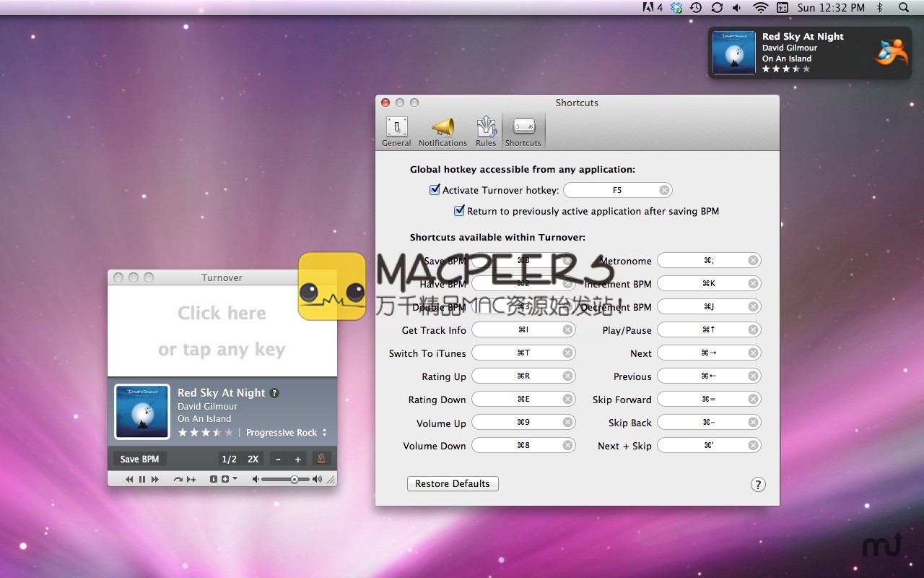Click the volume-minimum speaker icon in Turnover
This screenshot has height=578, width=924.
pos(256,479)
